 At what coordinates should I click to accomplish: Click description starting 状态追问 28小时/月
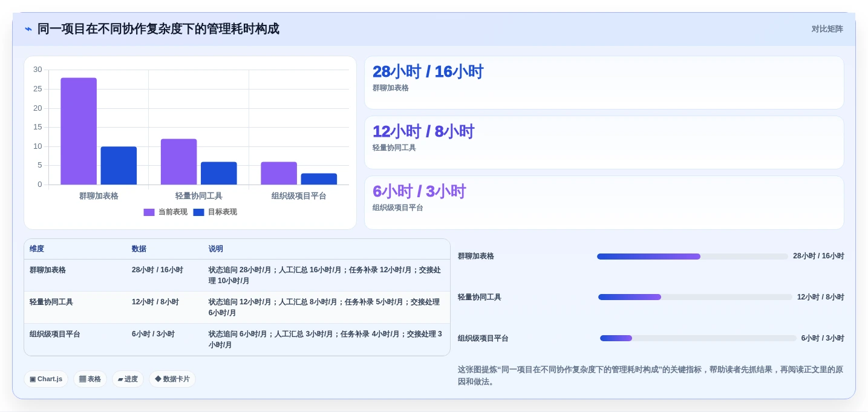[x=325, y=275]
